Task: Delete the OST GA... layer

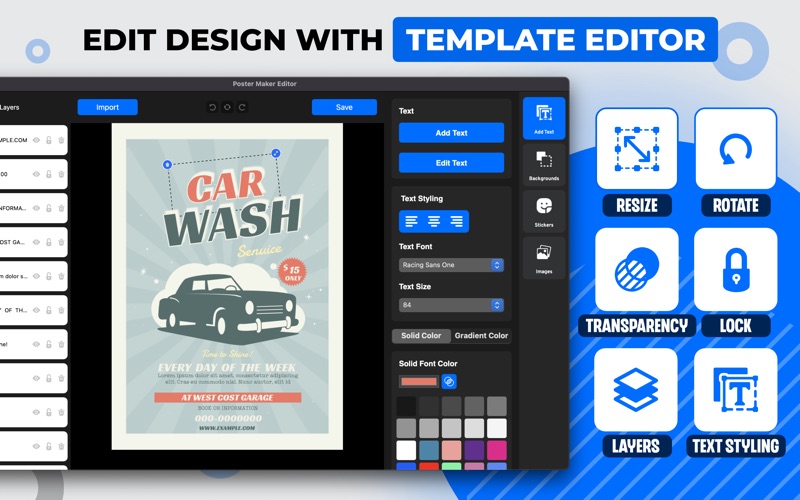Action: coord(61,242)
